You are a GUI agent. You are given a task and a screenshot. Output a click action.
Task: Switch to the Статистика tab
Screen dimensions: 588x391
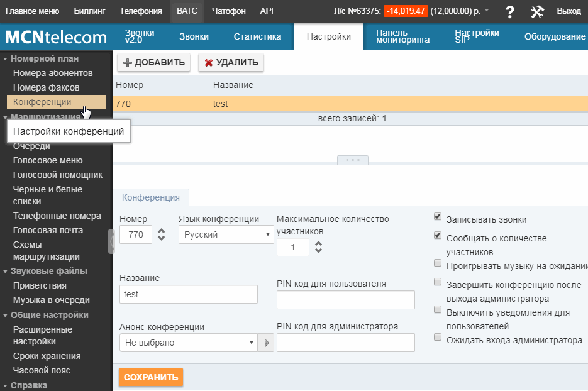pos(257,36)
